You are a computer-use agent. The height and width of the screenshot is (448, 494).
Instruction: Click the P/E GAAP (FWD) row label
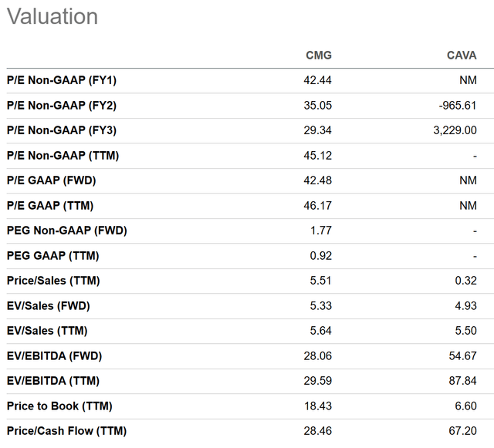coord(51,180)
